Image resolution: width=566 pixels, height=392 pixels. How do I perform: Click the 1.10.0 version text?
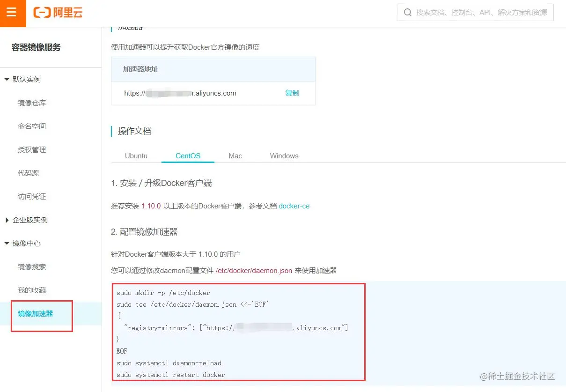(x=151, y=206)
